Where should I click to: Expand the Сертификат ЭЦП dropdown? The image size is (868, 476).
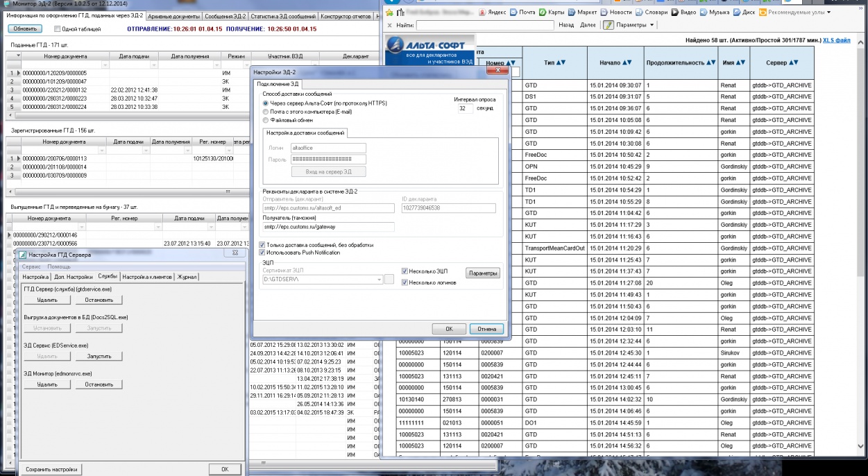tap(379, 279)
